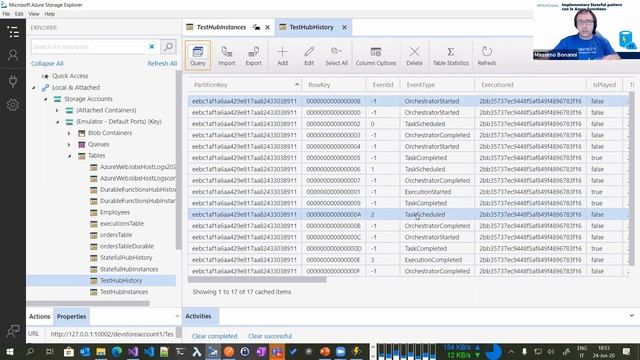Switch to the Actions tab

[x=40, y=316]
